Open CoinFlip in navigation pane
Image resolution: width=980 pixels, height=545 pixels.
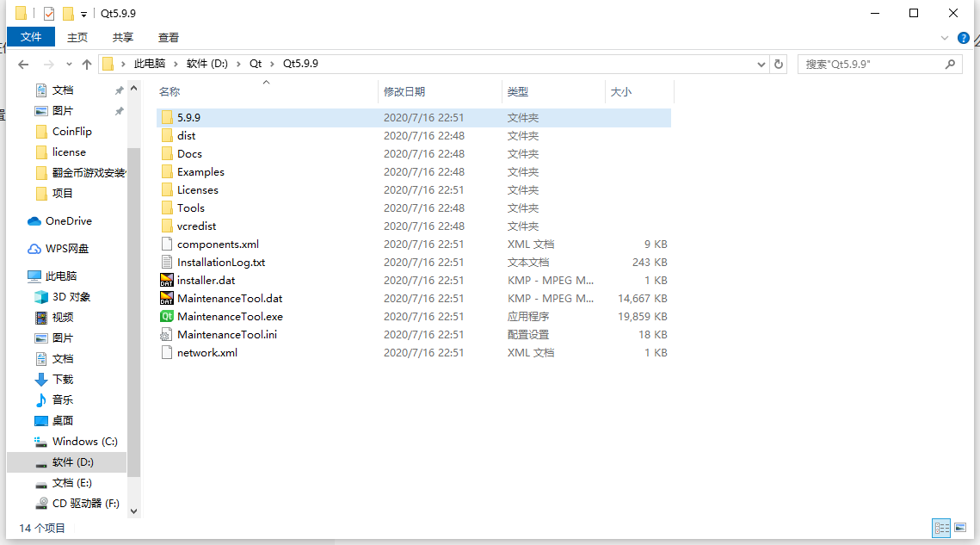tap(72, 132)
